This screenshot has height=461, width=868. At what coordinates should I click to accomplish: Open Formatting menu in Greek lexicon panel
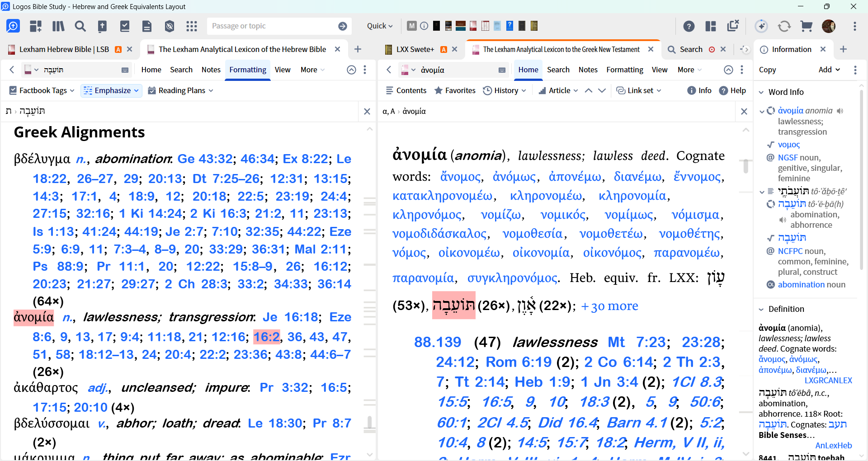(x=625, y=70)
